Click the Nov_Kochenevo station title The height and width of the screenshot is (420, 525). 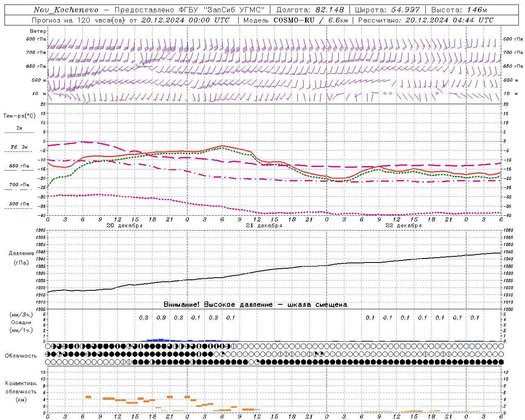(66, 10)
